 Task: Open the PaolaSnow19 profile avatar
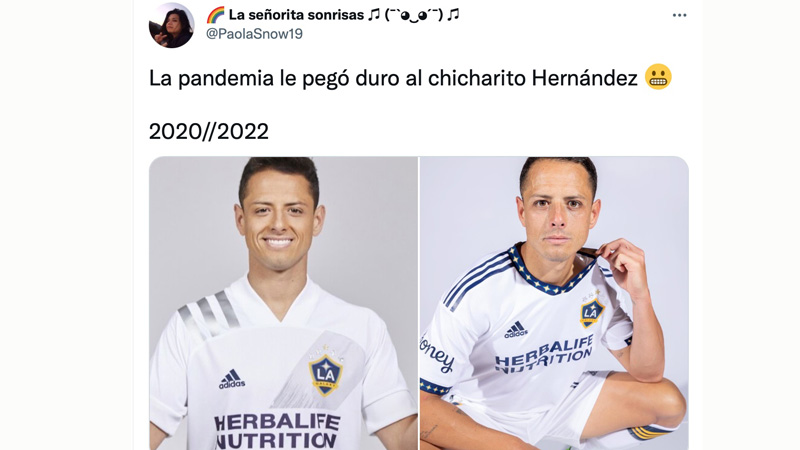[171, 26]
